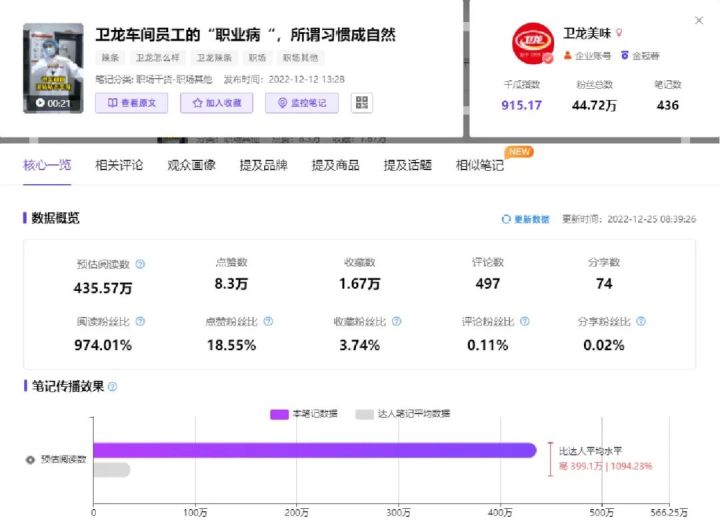Click the 千瓜指数 value 915.17
The height and width of the screenshot is (531, 720).
tap(522, 105)
